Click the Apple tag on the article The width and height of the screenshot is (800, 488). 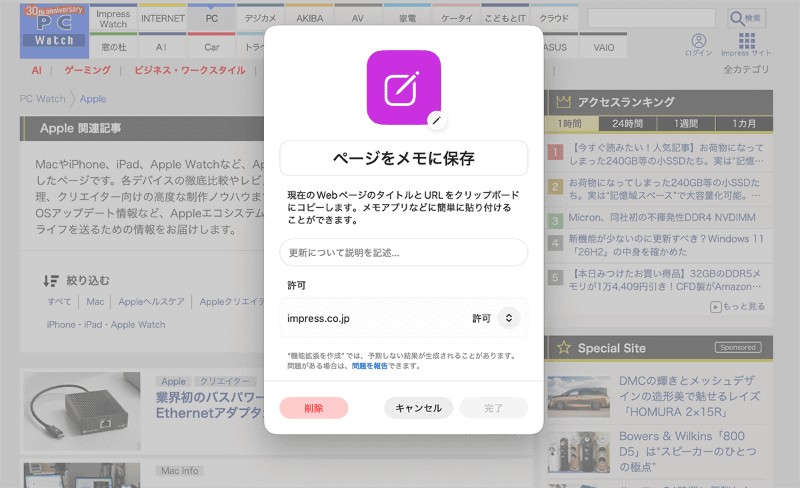coord(173,381)
